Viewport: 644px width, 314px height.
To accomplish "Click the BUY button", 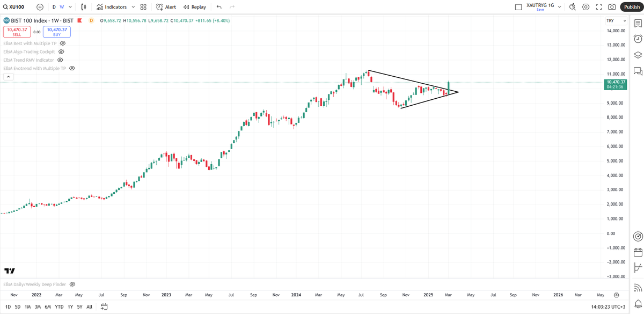I will pyautogui.click(x=57, y=32).
